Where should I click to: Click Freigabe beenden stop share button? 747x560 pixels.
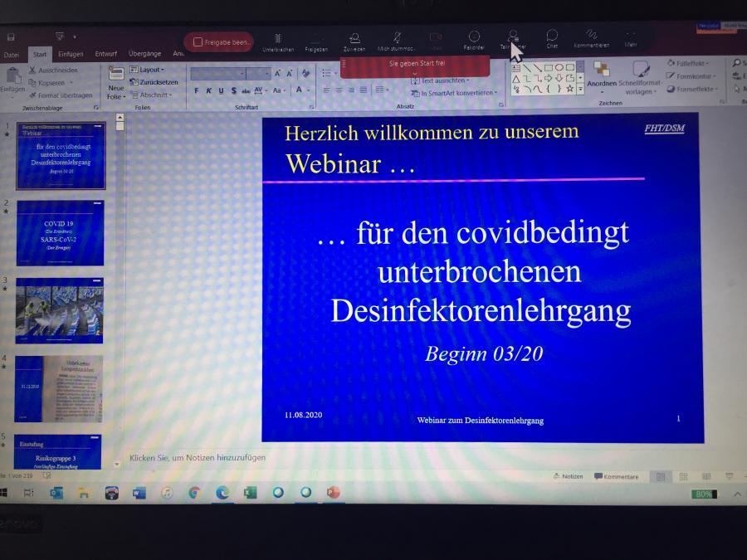click(x=219, y=42)
